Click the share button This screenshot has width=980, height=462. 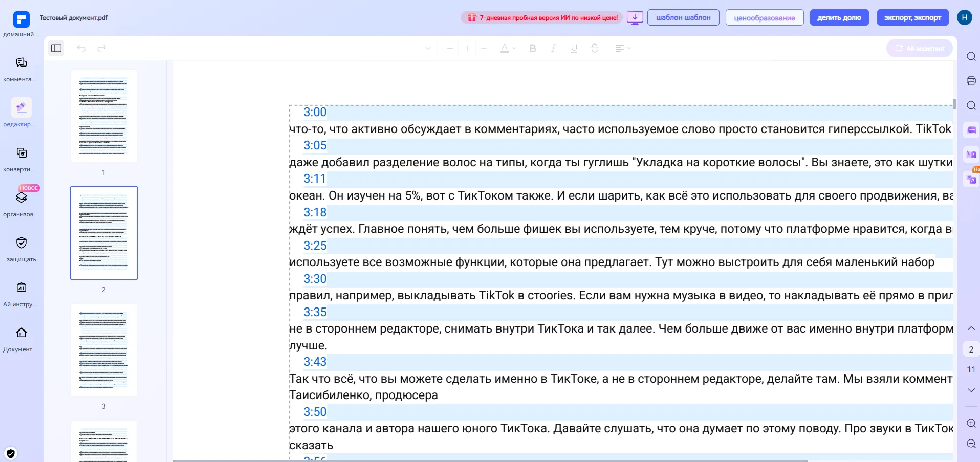(839, 18)
